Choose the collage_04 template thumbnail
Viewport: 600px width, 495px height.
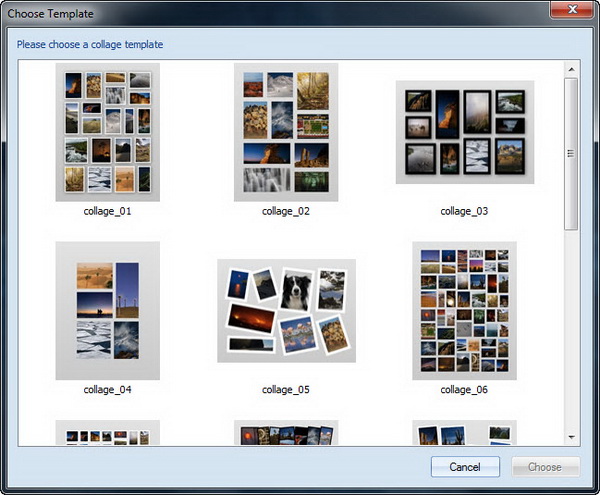pyautogui.click(x=108, y=310)
